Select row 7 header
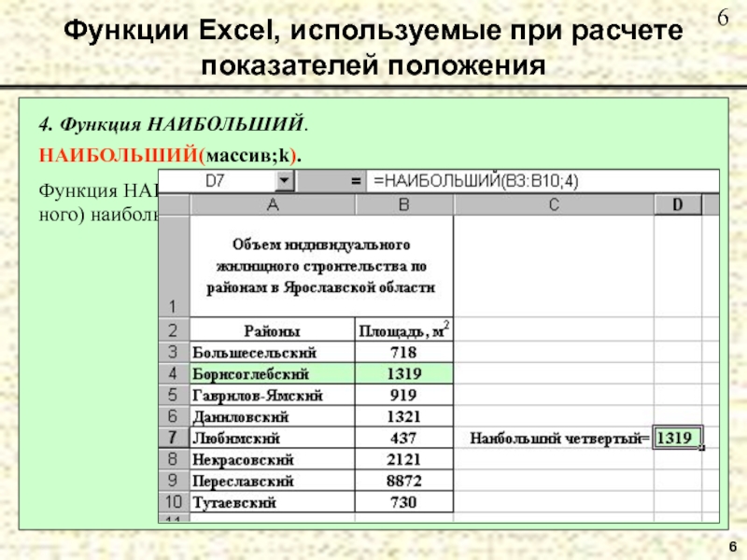 [174, 438]
